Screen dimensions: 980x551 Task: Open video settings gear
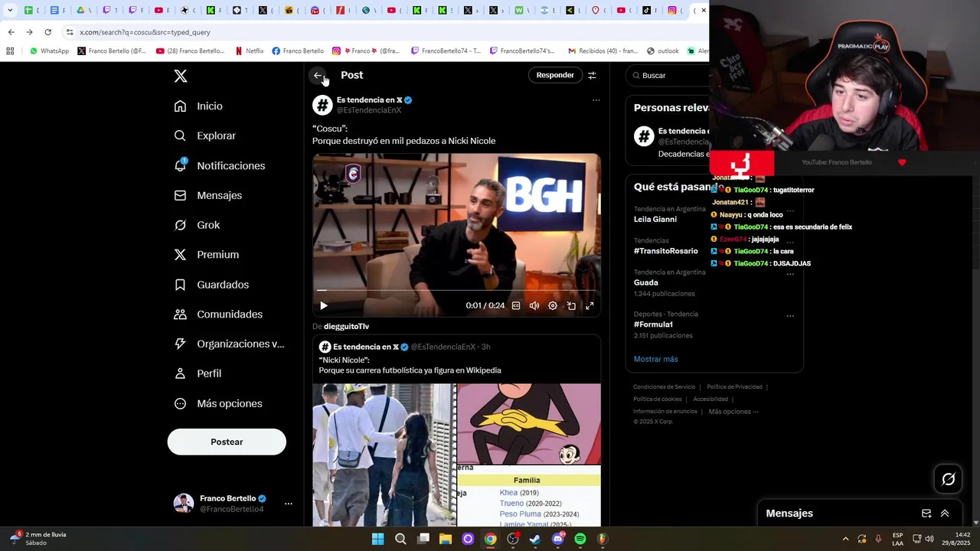pos(553,305)
